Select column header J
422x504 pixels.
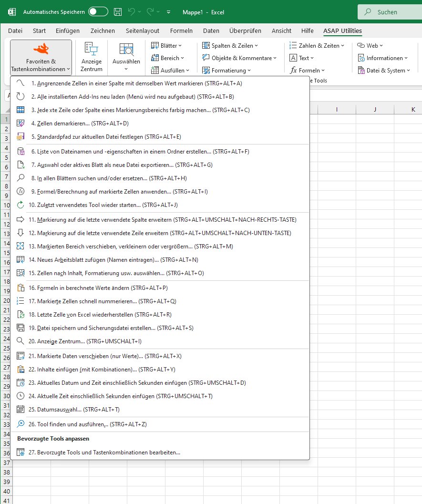point(375,110)
